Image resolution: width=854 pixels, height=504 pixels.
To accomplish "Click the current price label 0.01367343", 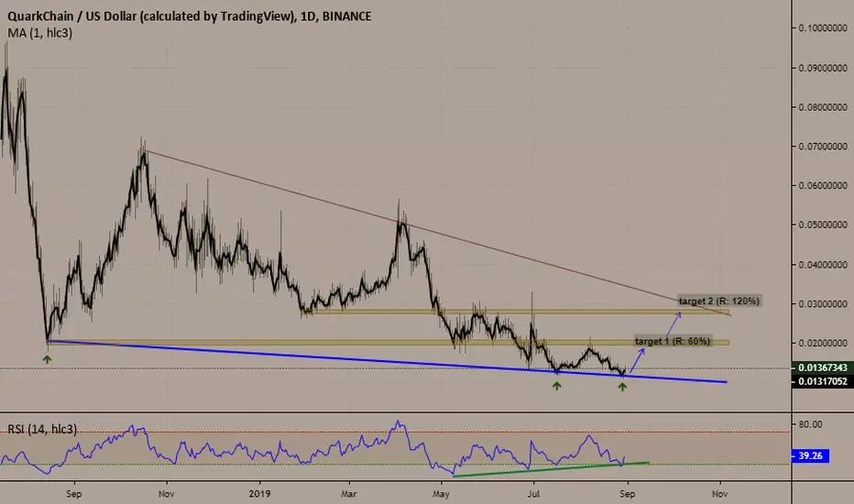I will point(823,367).
